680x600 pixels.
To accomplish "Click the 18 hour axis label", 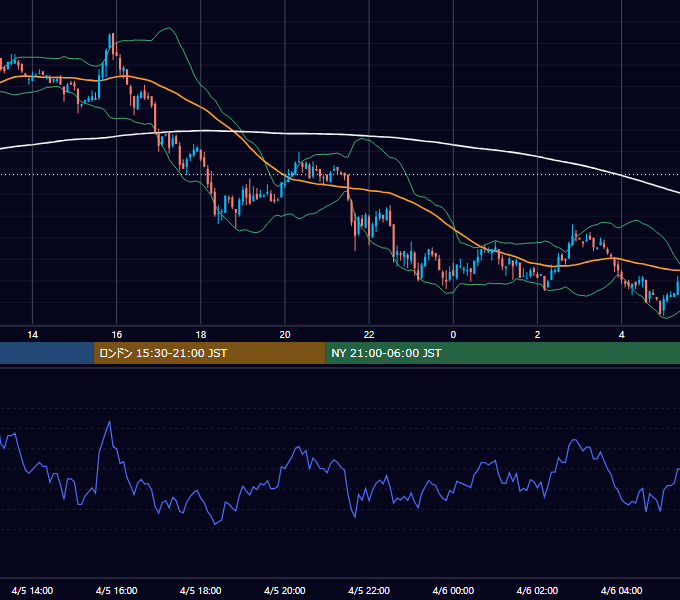I will click(x=201, y=335).
